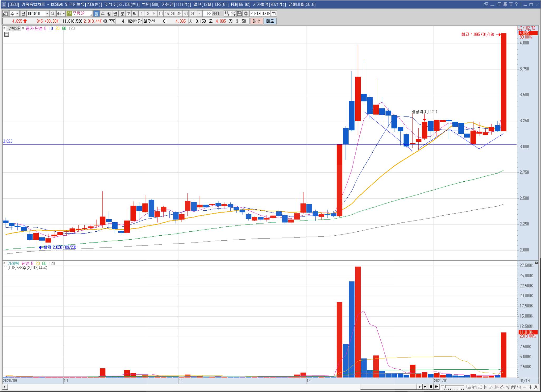
Task: Click the 매도 sell button
Action: coord(270,21)
